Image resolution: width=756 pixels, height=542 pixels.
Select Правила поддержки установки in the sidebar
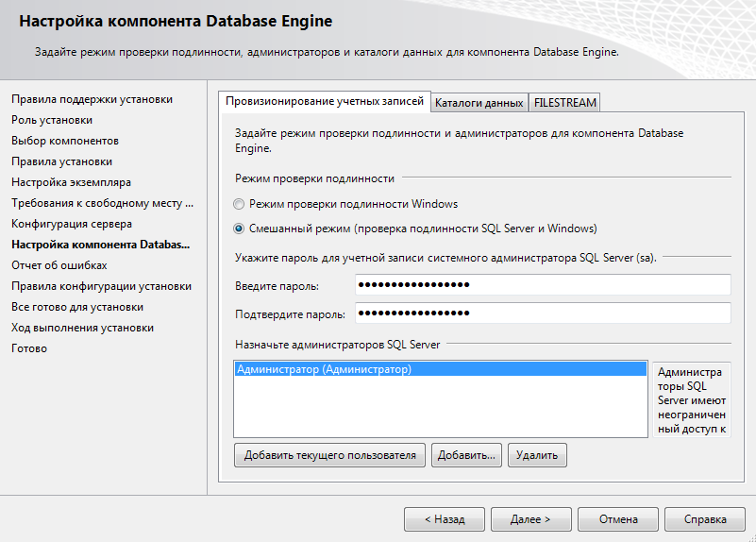click(x=92, y=99)
